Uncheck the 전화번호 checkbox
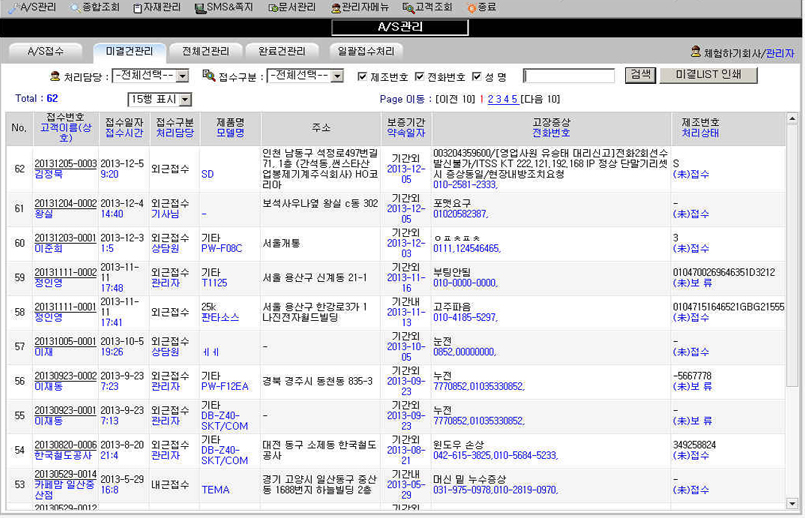 tap(420, 76)
